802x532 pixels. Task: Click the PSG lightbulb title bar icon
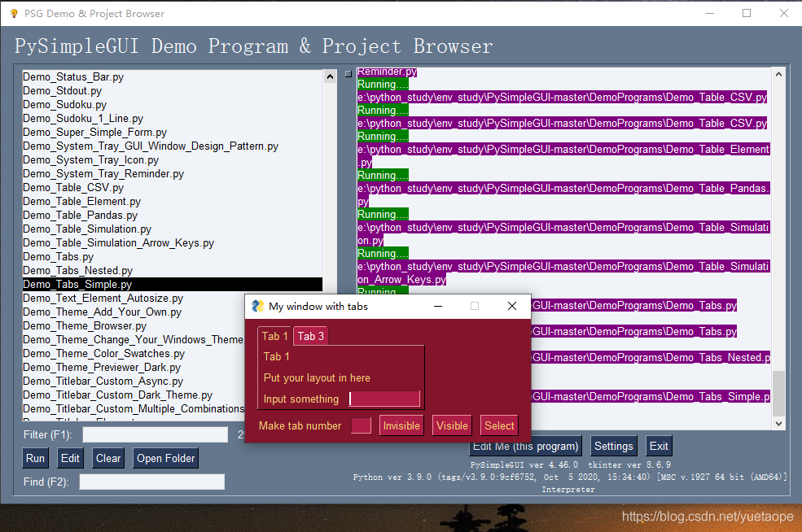point(14,13)
